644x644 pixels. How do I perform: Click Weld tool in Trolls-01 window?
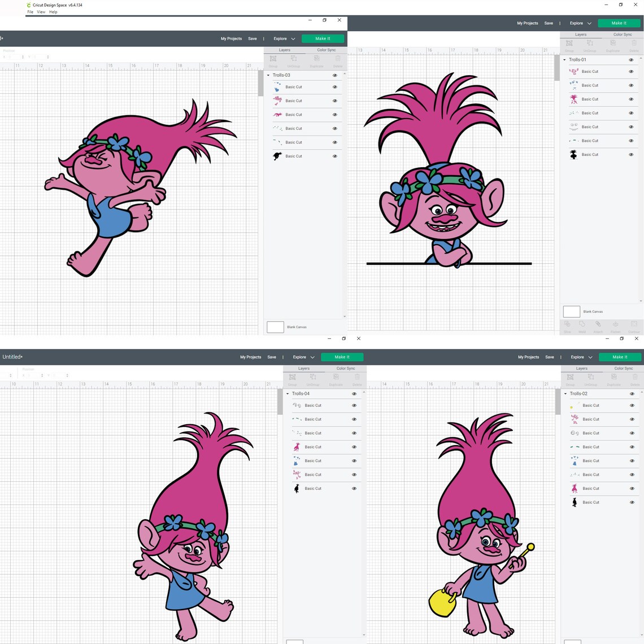(x=582, y=325)
